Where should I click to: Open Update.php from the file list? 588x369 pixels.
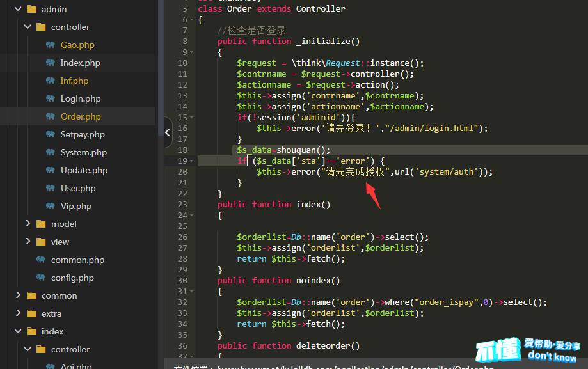point(84,171)
